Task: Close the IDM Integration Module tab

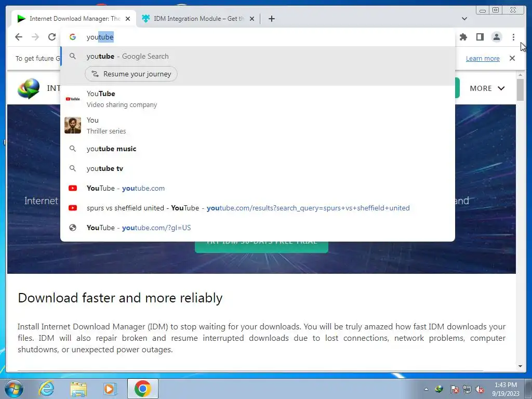Action: [252, 19]
